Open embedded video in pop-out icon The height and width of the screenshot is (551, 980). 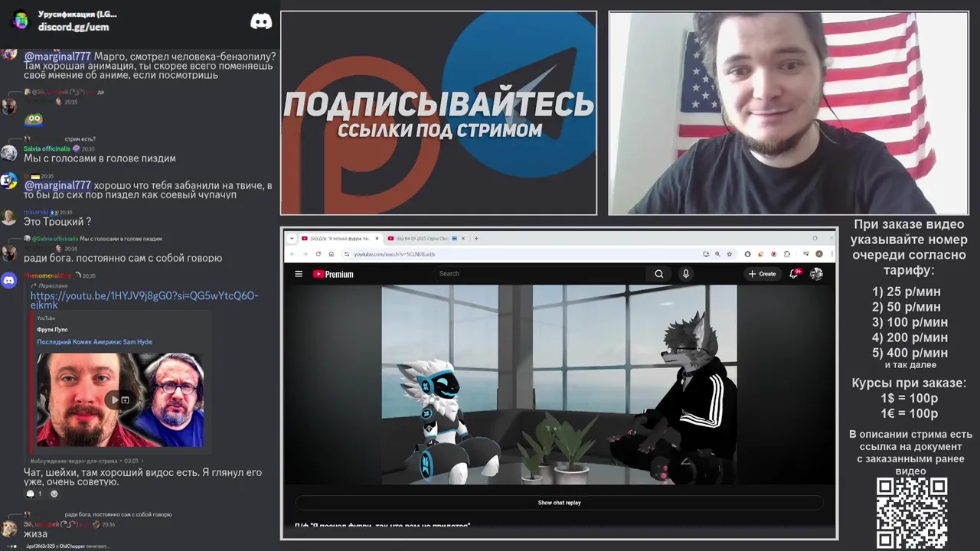click(x=126, y=399)
